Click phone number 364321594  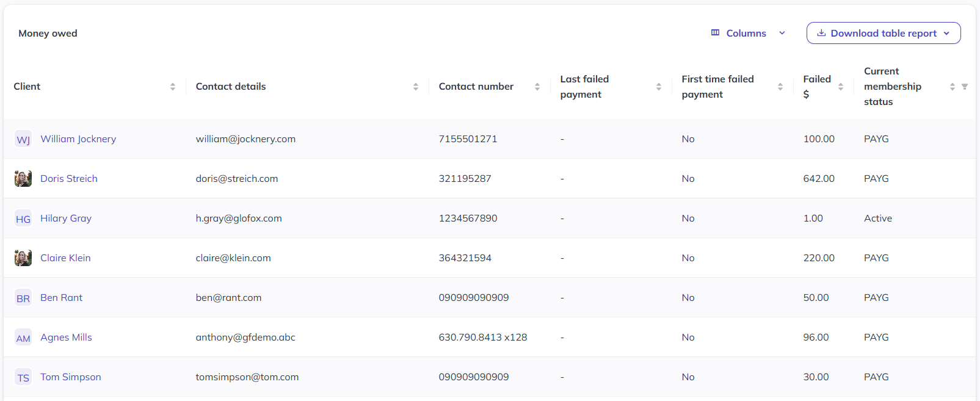[465, 258]
